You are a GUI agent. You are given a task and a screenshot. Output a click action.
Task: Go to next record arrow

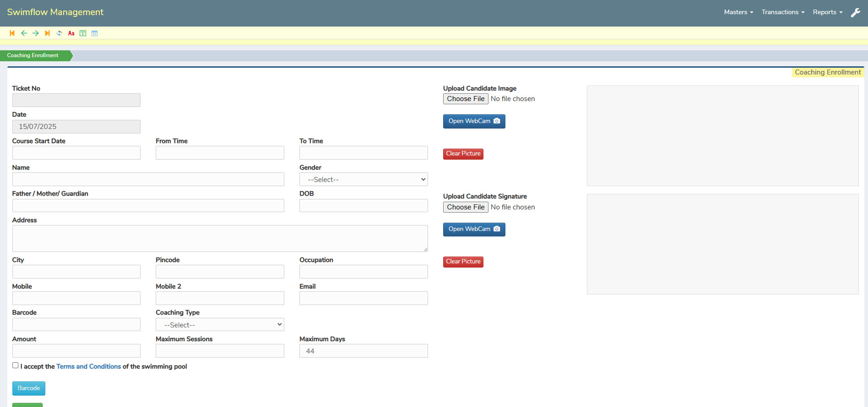36,33
